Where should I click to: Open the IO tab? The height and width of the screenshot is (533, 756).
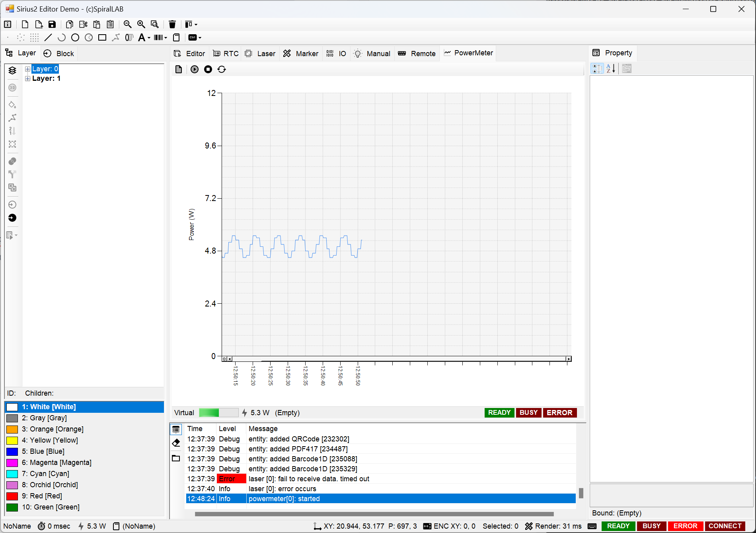pos(336,53)
